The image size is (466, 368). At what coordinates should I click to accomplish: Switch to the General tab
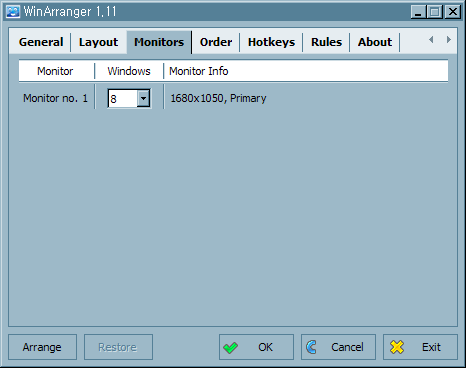click(x=41, y=42)
